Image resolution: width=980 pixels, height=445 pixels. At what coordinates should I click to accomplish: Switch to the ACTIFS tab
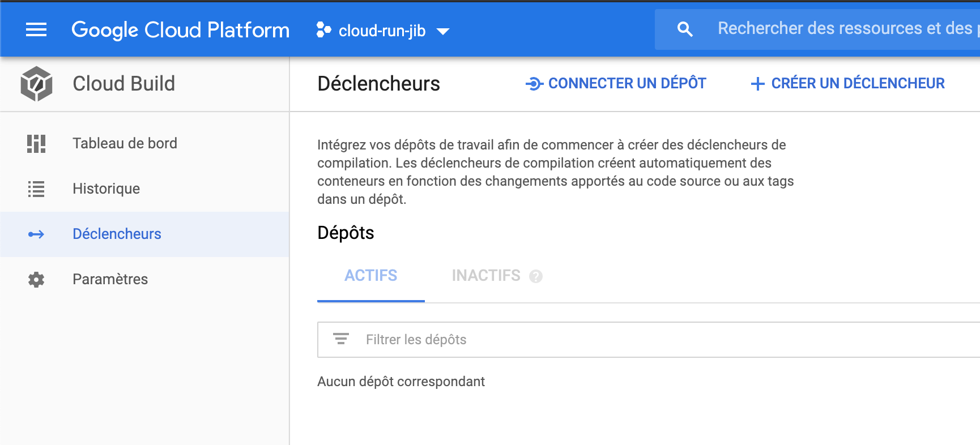pyautogui.click(x=371, y=276)
